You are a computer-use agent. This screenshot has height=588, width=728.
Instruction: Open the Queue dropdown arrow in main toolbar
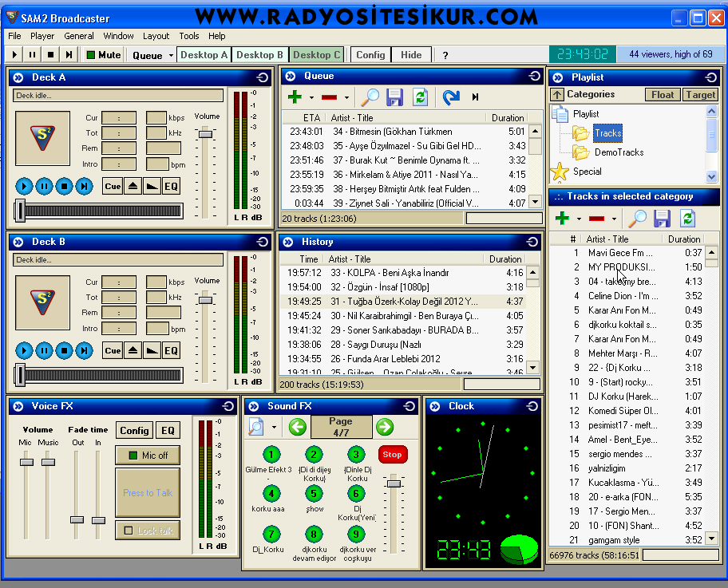click(x=171, y=56)
